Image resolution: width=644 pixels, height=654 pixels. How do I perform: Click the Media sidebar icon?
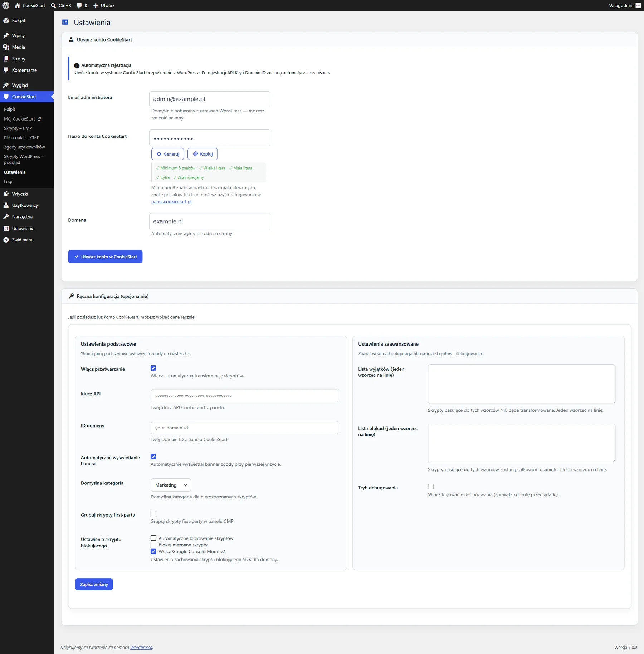(6, 47)
